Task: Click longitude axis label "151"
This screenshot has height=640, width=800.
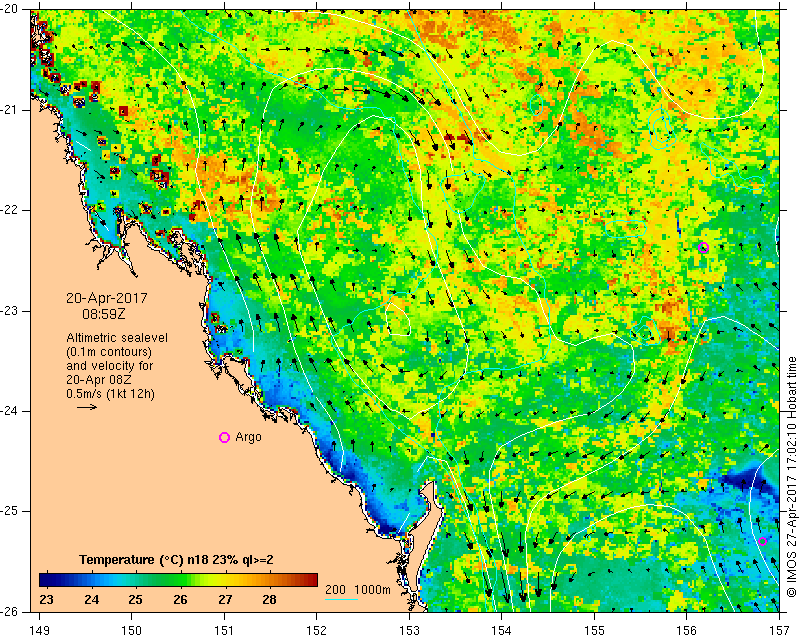Action: (224, 631)
